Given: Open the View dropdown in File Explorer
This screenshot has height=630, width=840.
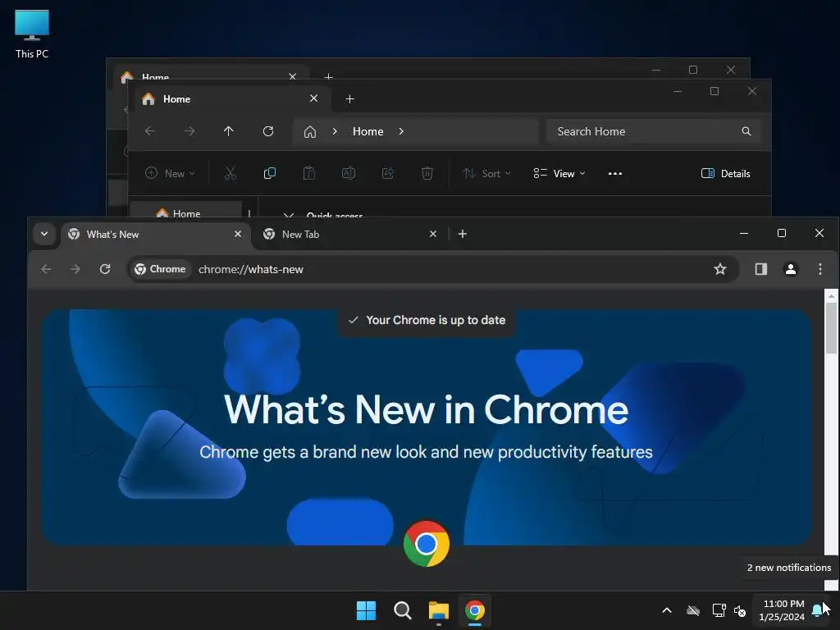Looking at the screenshot, I should coord(559,173).
